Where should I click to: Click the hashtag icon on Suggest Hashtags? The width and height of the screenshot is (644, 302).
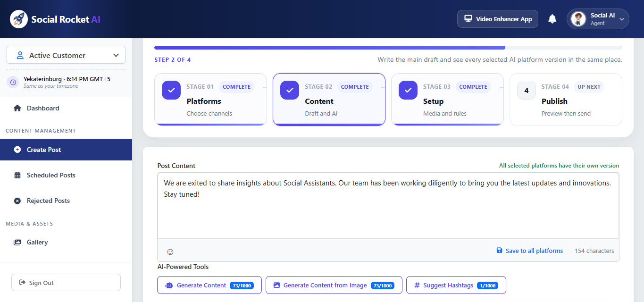pyautogui.click(x=417, y=285)
